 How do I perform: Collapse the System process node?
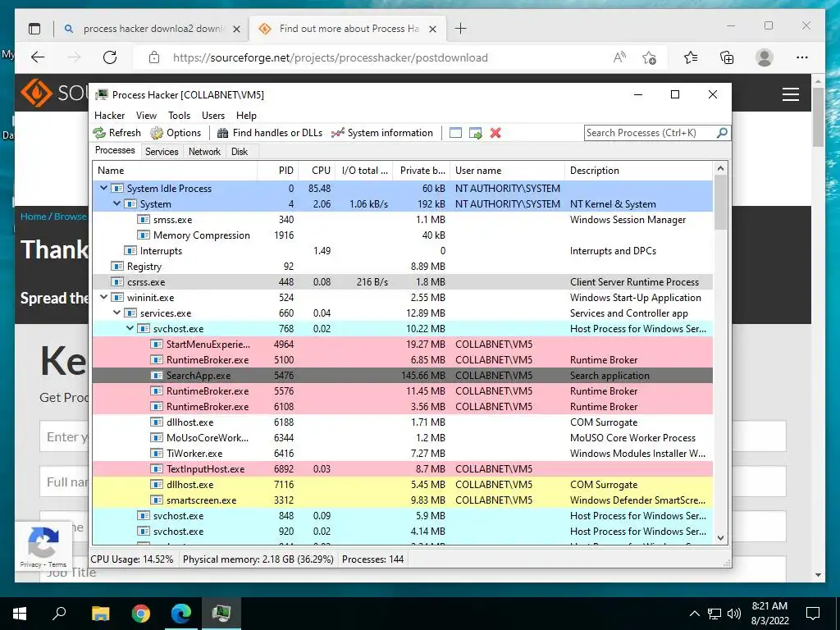[116, 203]
